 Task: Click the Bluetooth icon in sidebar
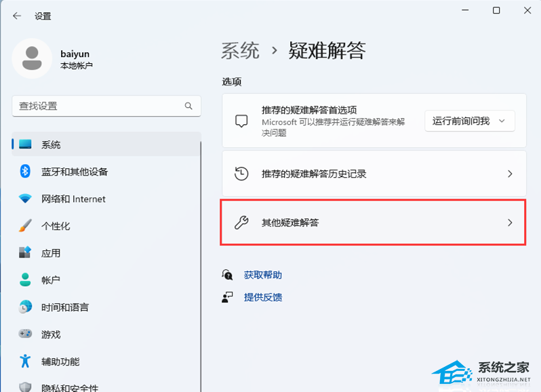tap(25, 172)
